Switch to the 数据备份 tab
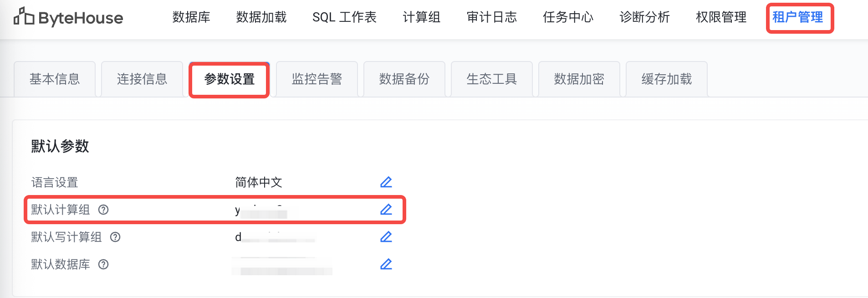This screenshot has width=868, height=298. 404,79
